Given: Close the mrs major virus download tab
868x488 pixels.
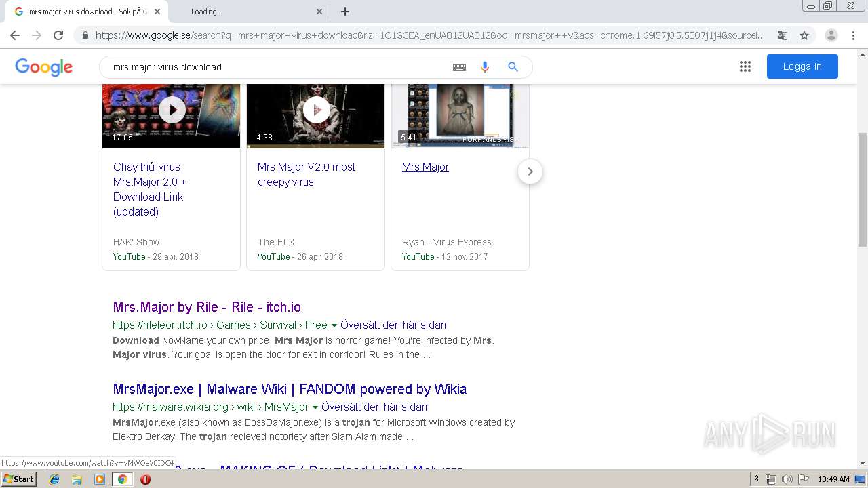Looking at the screenshot, I should click(x=157, y=12).
